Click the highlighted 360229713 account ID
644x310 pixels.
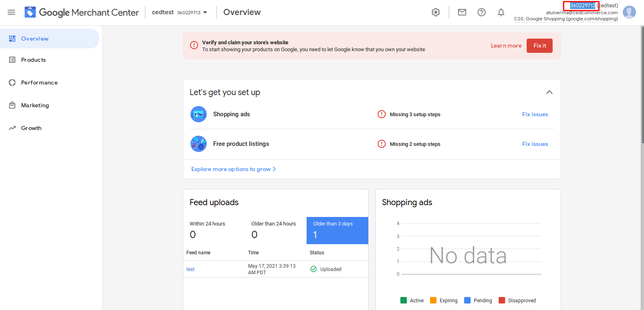(x=582, y=5)
